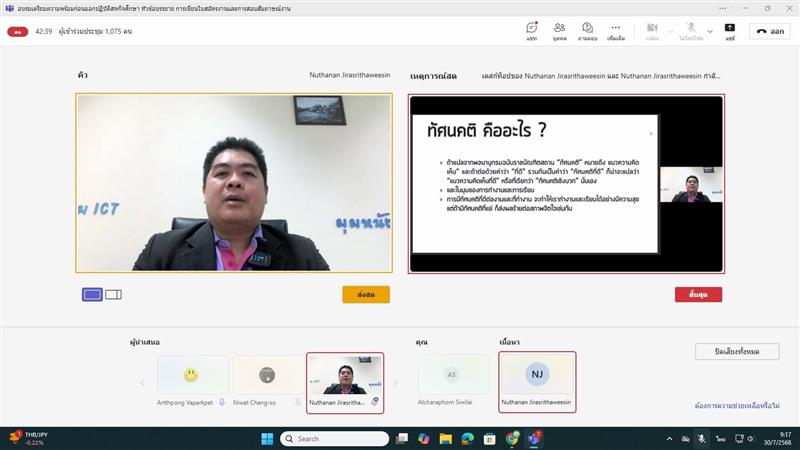Switch to the two-source layout

tap(113, 294)
